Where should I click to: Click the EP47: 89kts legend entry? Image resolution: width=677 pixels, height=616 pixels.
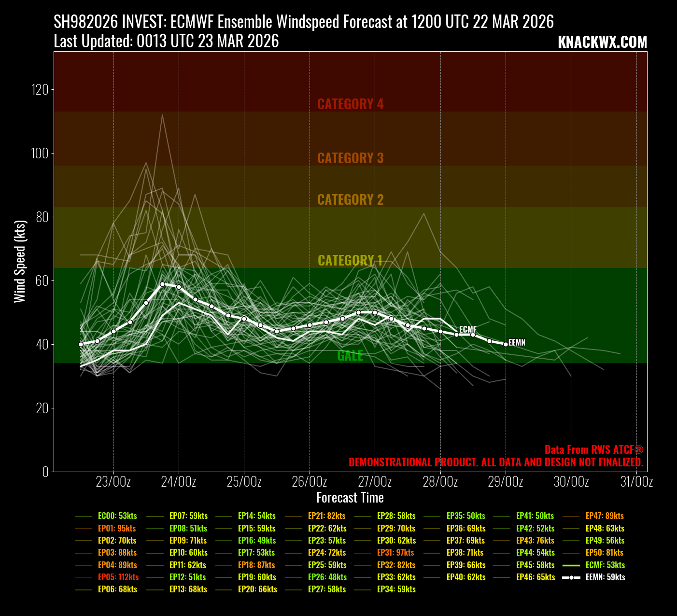(605, 516)
